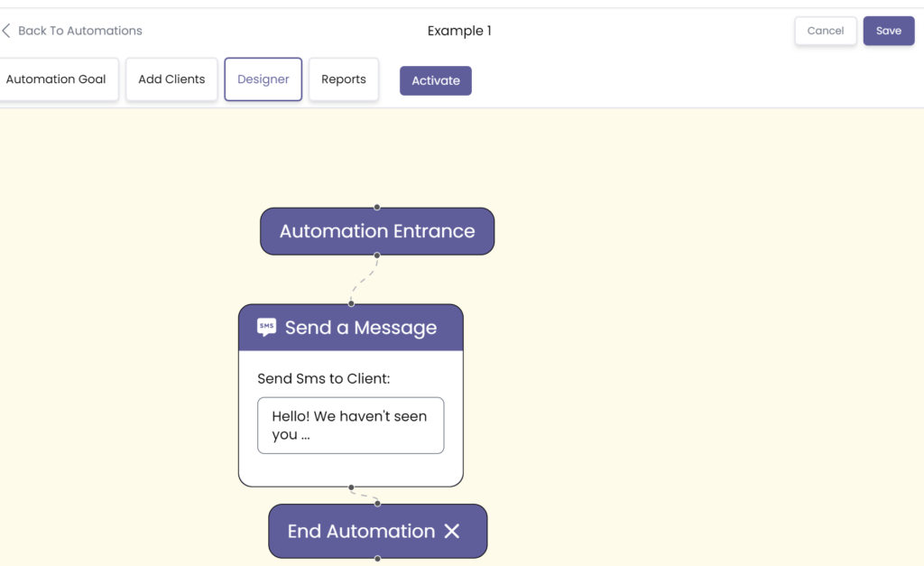Click connector dot above Automation Entrance
This screenshot has height=566, width=924.
coord(377,207)
